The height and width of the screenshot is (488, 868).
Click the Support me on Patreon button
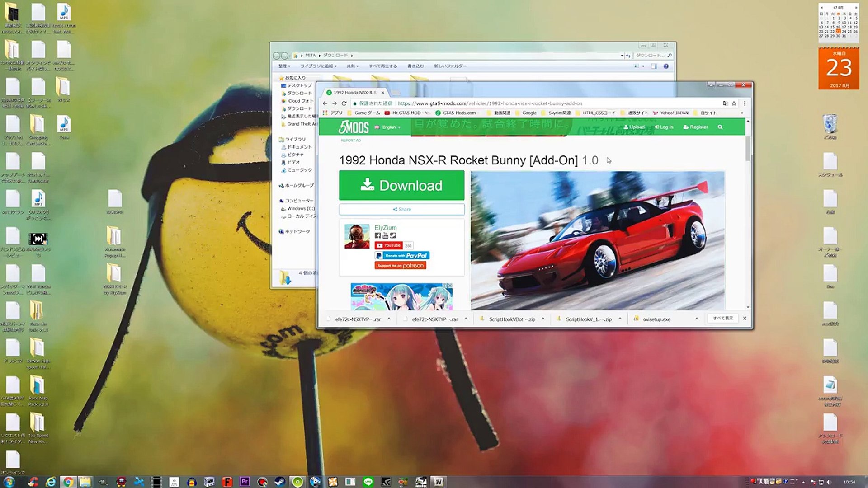(400, 266)
